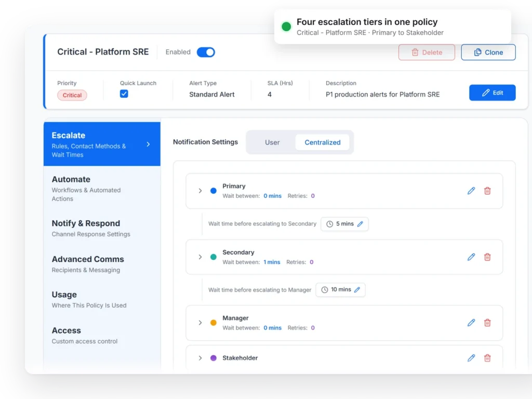
Task: Expand the Secondary tier row
Action: [x=200, y=257]
